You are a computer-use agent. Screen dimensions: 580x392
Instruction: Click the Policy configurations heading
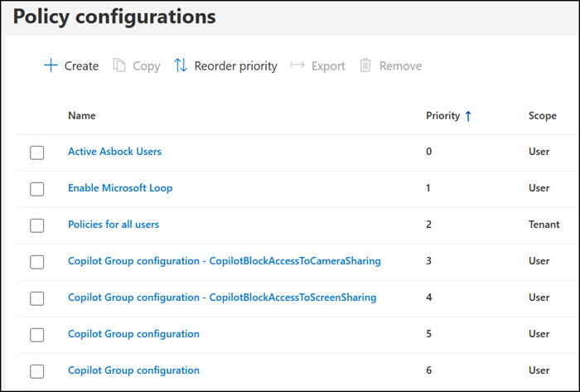tap(114, 17)
